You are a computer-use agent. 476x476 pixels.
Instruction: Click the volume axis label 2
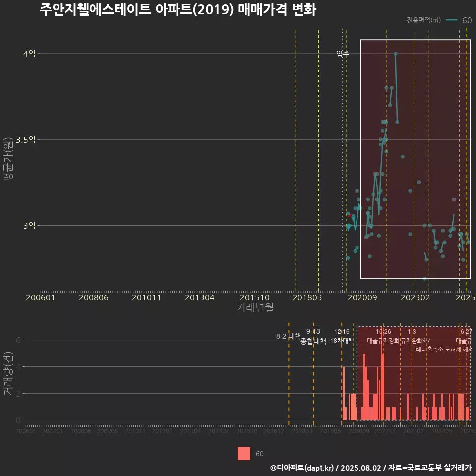[x=18, y=394]
